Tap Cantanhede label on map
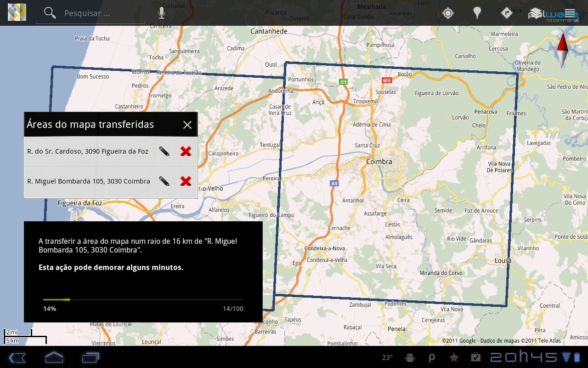Screen dimensions: 588x368 [x=269, y=31]
